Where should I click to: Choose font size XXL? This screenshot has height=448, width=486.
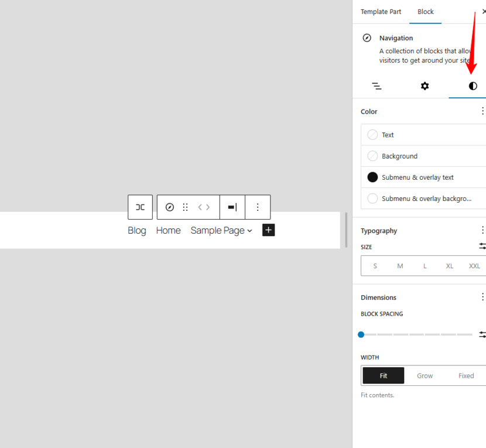pyautogui.click(x=474, y=266)
